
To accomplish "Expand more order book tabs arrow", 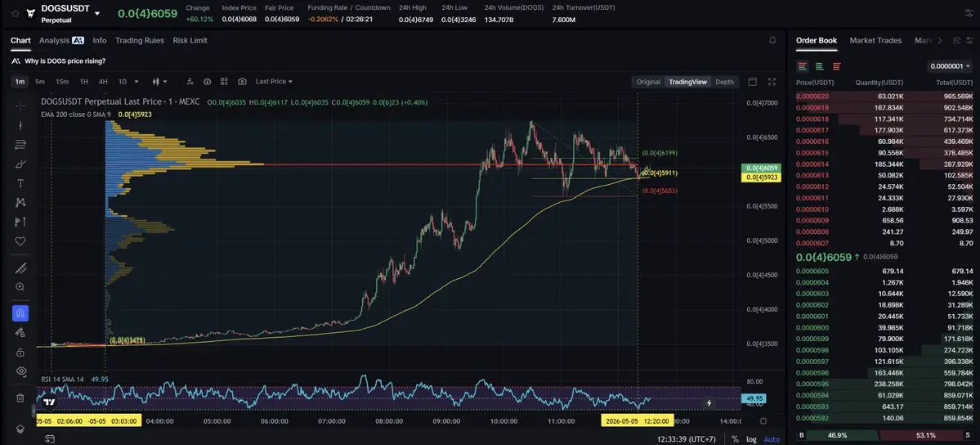I will (939, 40).
